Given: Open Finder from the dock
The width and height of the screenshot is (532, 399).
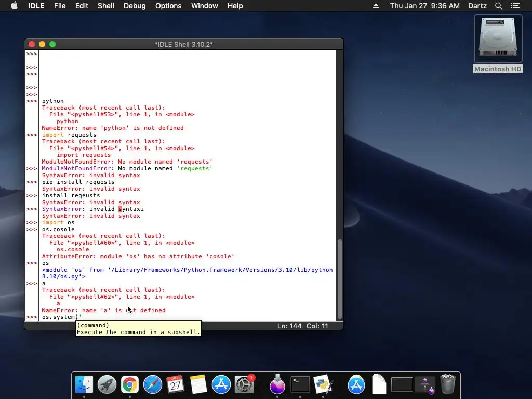Looking at the screenshot, I should click(84, 385).
